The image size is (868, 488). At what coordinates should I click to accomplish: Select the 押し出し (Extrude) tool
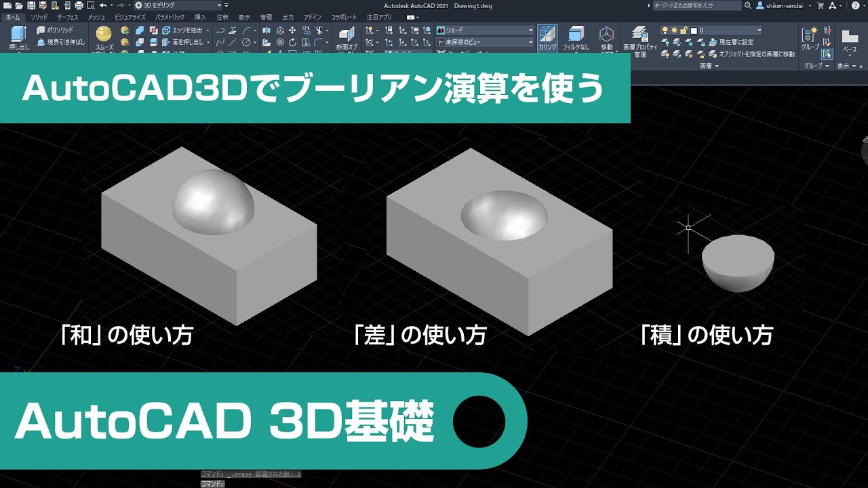(x=19, y=38)
